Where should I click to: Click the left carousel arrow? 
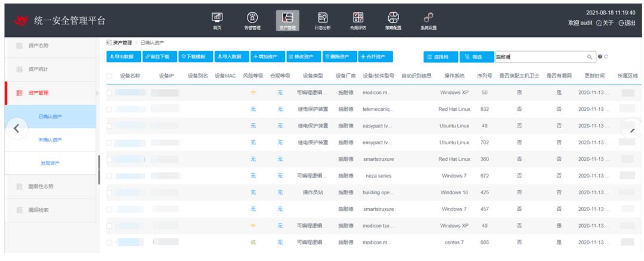pyautogui.click(x=17, y=128)
